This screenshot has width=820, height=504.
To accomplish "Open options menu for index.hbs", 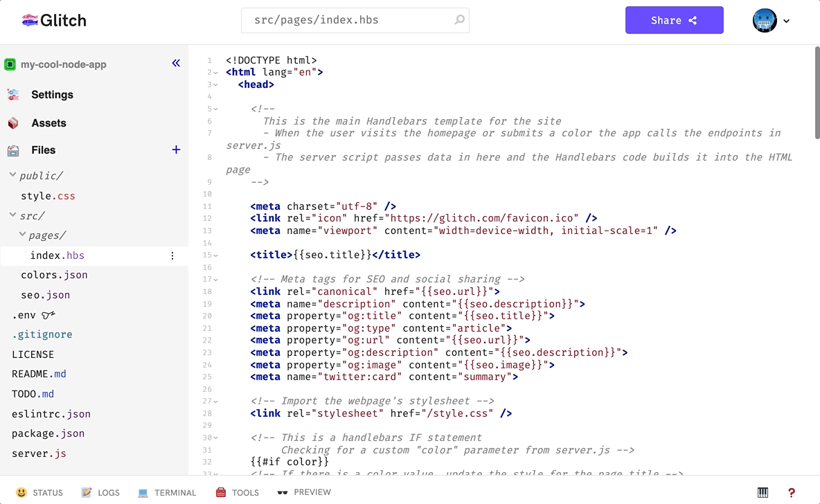I will pyautogui.click(x=172, y=255).
